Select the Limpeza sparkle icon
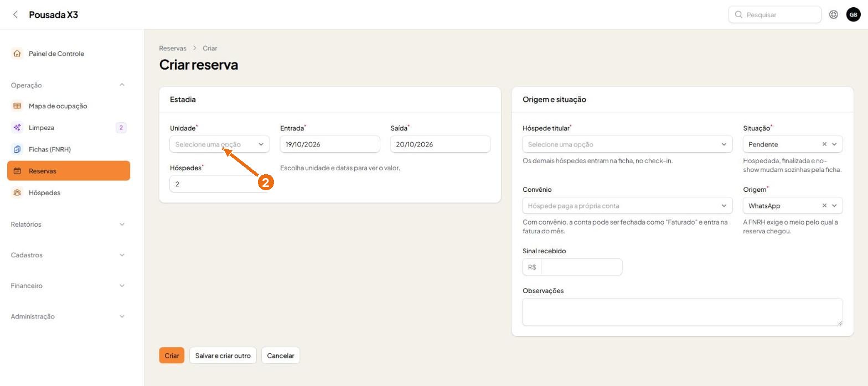 17,128
